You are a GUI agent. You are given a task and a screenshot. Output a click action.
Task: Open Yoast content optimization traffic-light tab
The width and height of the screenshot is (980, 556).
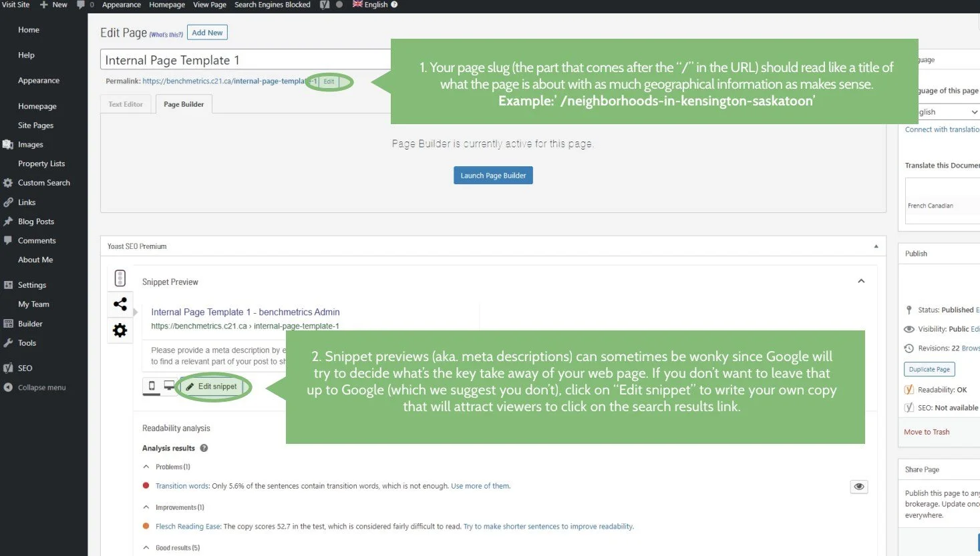tap(120, 278)
